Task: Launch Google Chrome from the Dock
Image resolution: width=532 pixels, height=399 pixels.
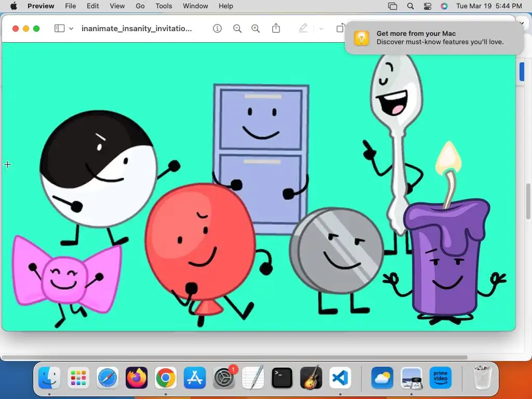Action: [x=166, y=378]
